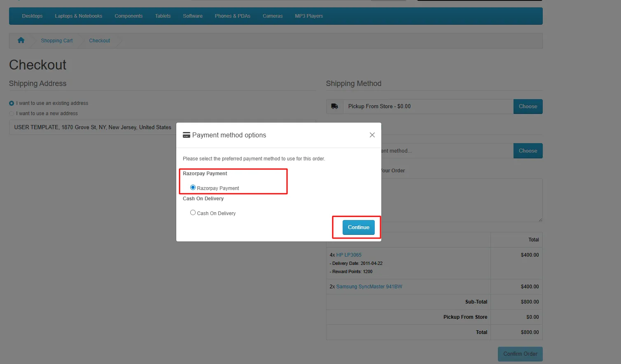The image size is (621, 364).
Task: Open the Samsung SyncMaster 941BW link
Action: [369, 287]
